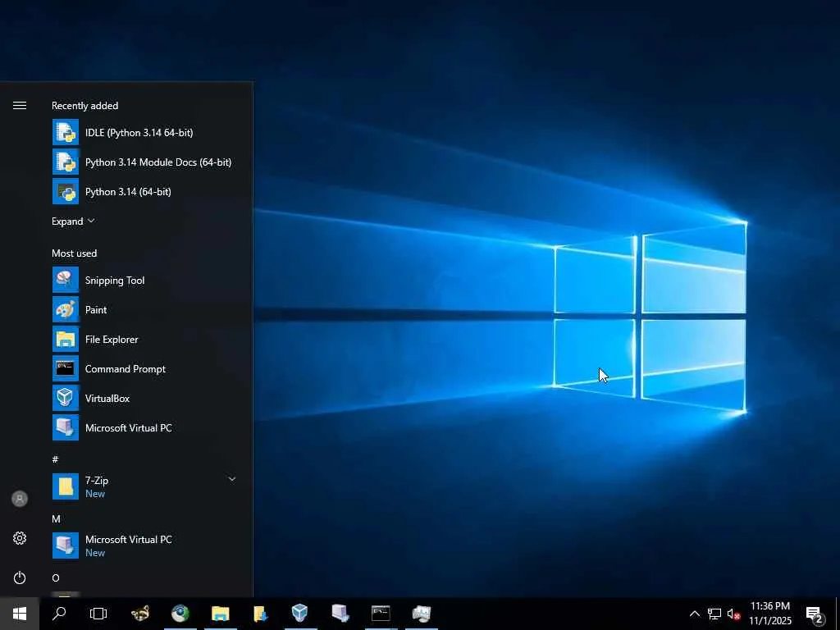Open taskbar Search magnifier

tap(59, 614)
